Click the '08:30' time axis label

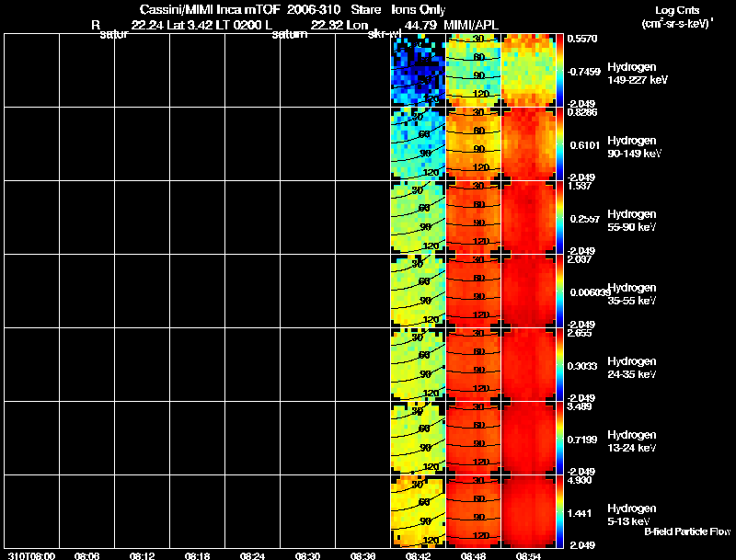(307, 555)
